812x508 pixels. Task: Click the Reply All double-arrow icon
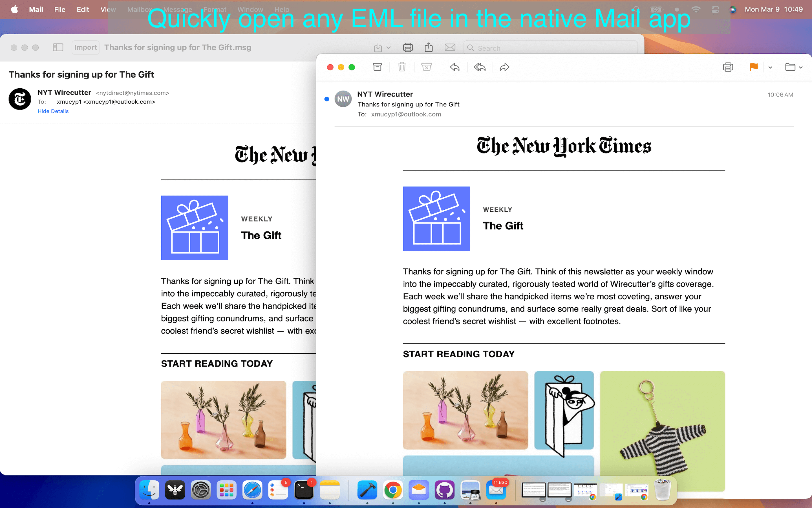tap(480, 67)
